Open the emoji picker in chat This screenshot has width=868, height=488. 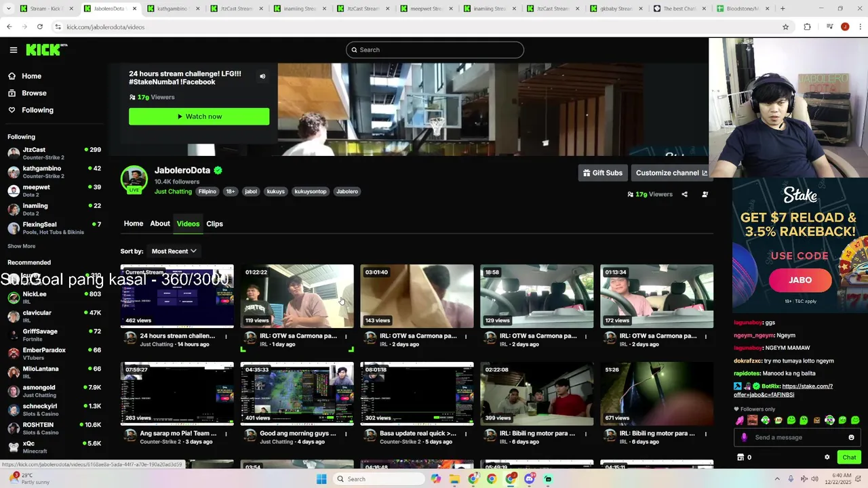pyautogui.click(x=851, y=438)
